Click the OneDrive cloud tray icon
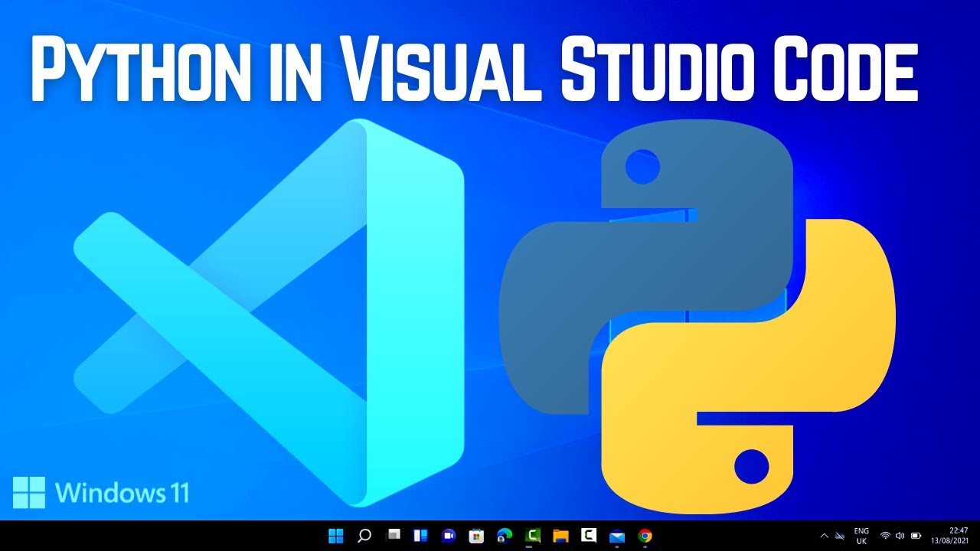Viewport: 980px width, 551px height. click(x=839, y=536)
